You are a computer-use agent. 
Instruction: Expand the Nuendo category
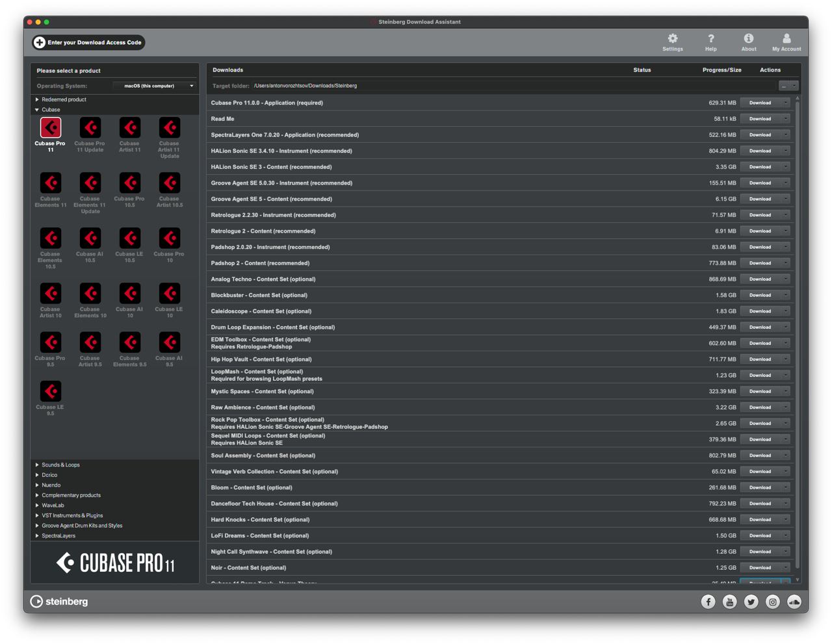tap(37, 485)
